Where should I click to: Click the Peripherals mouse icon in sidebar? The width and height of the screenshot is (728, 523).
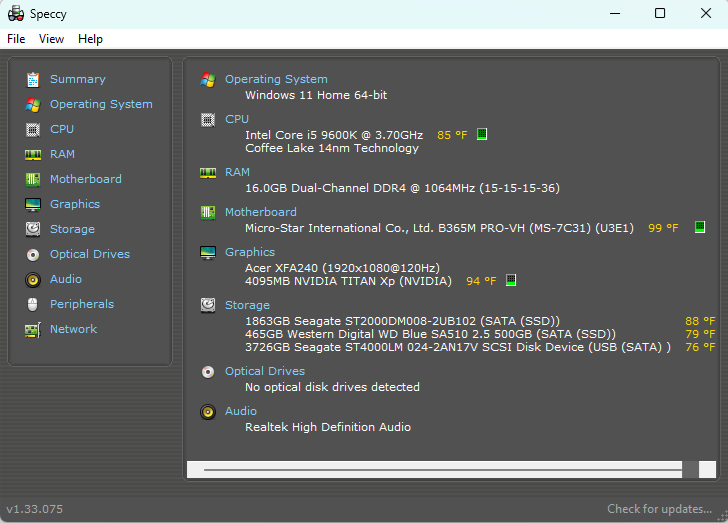click(x=32, y=305)
